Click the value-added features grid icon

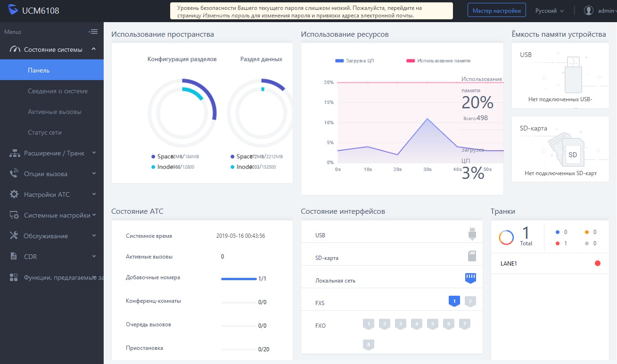click(x=14, y=277)
